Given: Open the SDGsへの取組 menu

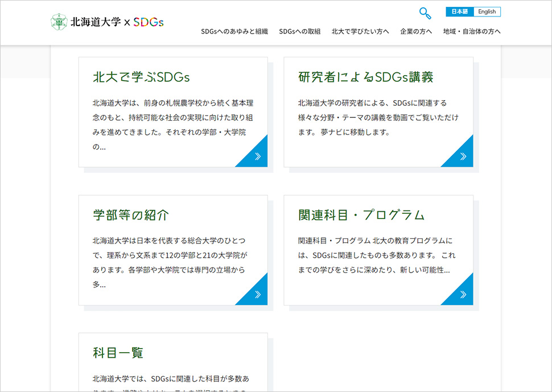Looking at the screenshot, I should click(x=299, y=31).
